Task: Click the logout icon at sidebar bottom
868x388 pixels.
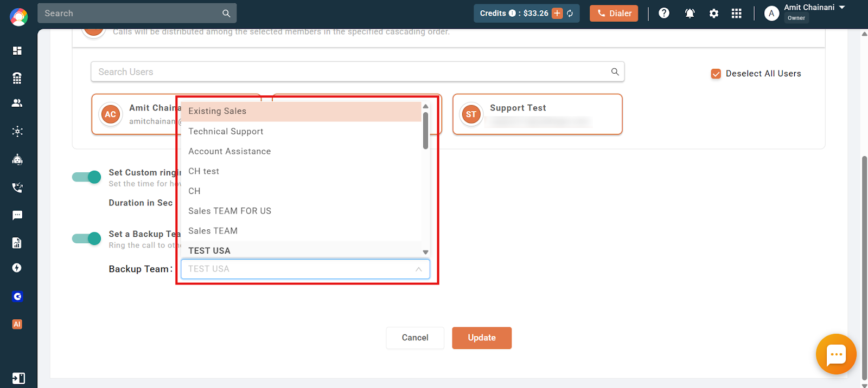Action: [18, 378]
